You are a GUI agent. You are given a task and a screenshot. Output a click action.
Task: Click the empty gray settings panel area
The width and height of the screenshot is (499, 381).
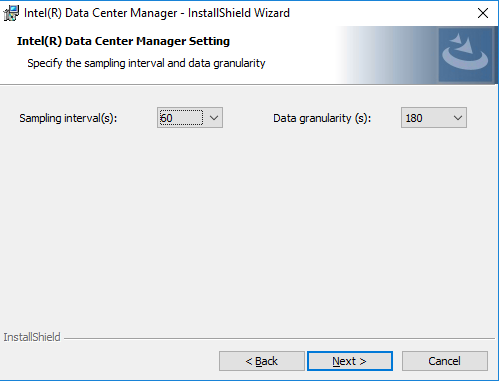click(249, 227)
